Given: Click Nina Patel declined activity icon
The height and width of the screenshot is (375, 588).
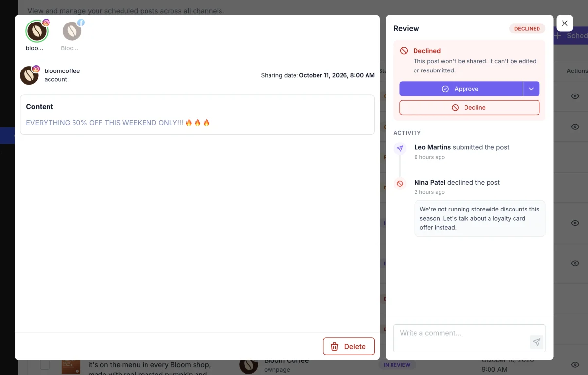Looking at the screenshot, I should click(400, 184).
